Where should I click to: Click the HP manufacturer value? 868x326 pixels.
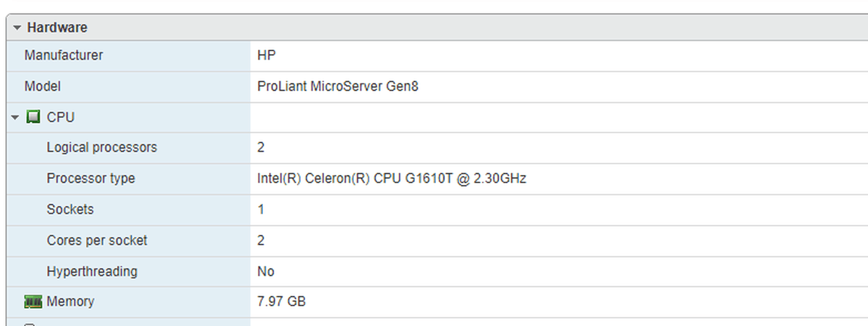pyautogui.click(x=266, y=55)
